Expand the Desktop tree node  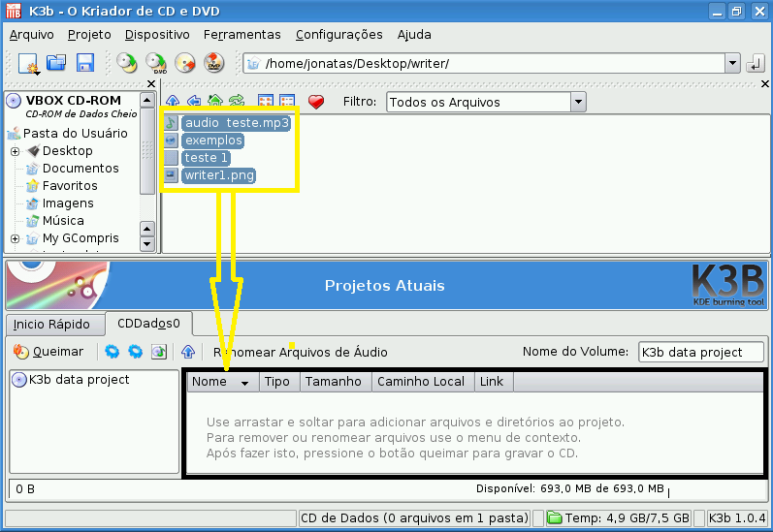pyautogui.click(x=16, y=152)
